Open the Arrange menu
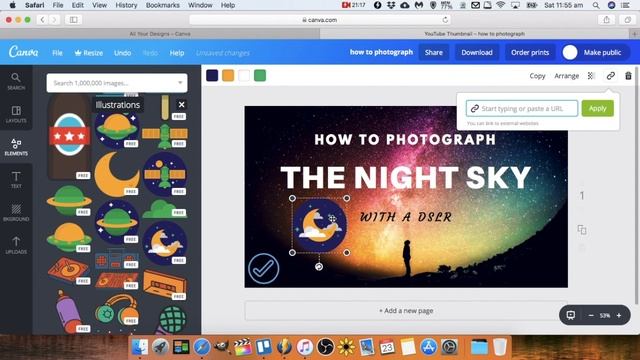 click(x=567, y=76)
